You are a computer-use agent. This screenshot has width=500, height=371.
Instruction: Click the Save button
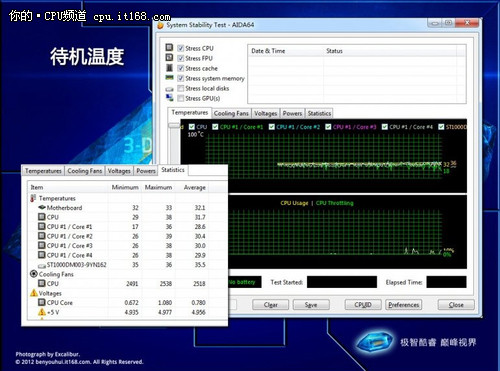[311, 305]
